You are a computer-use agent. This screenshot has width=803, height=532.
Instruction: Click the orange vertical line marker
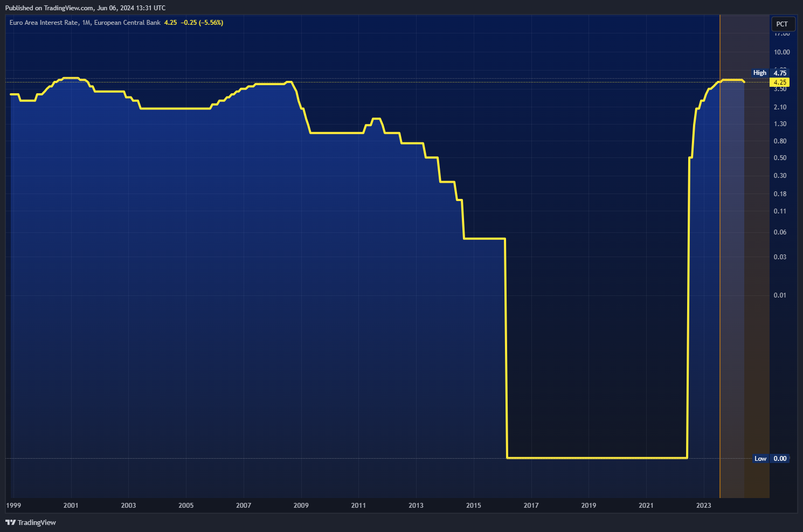(720, 257)
